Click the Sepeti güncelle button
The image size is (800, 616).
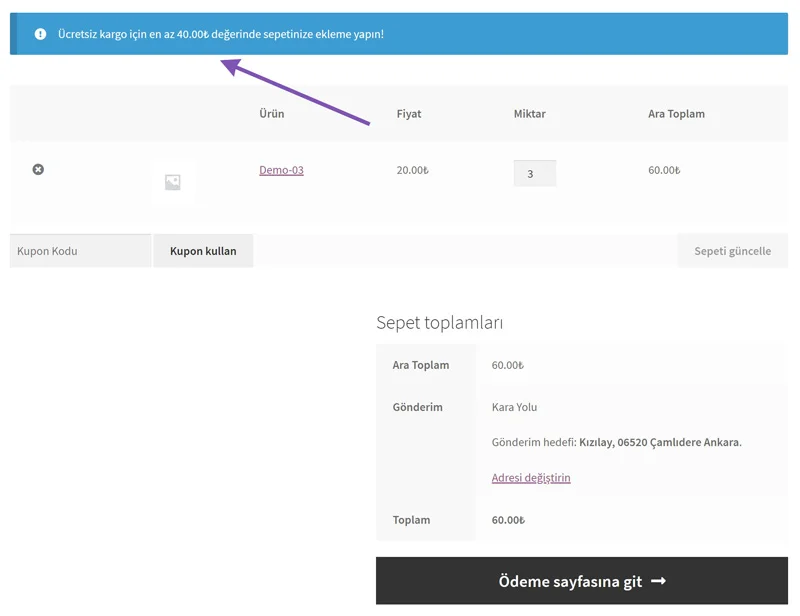point(732,251)
